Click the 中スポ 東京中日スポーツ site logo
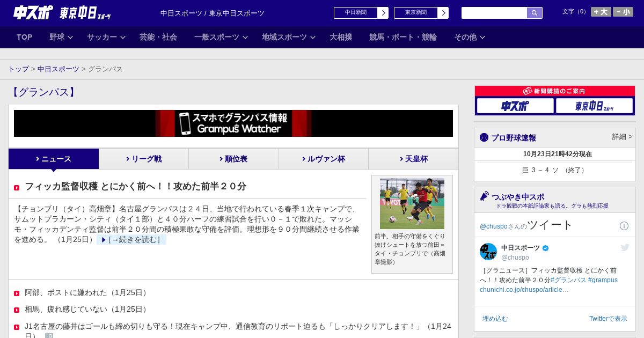This screenshot has height=338, width=644. click(62, 12)
